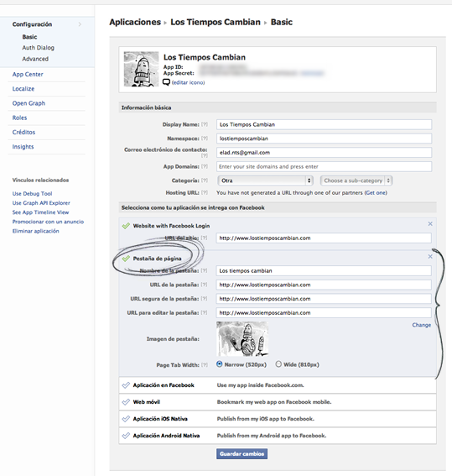Click the URL de la pestaña input field
The height and width of the screenshot is (476, 452).
click(324, 285)
